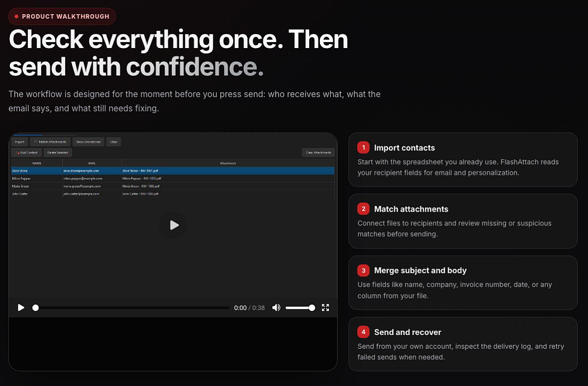The image size is (588, 386).
Task: Click maria.green@example.com email cell
Action: 82,186
